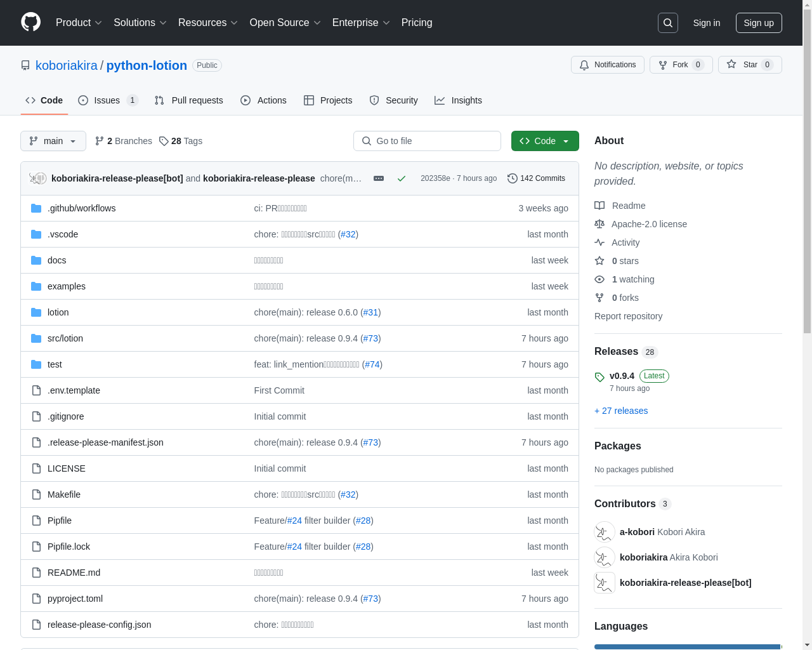Expand the Open Source menu
Screen dimensions: 812x650
point(285,23)
